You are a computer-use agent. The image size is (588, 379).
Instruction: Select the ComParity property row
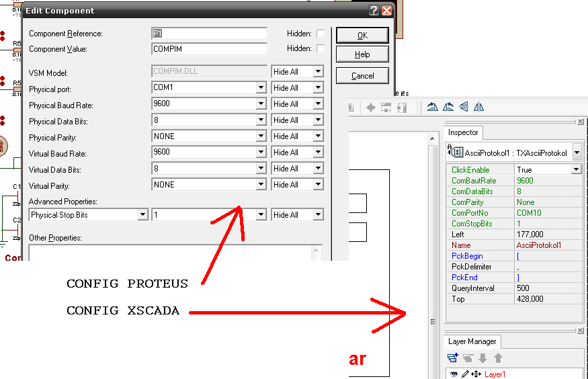click(514, 202)
